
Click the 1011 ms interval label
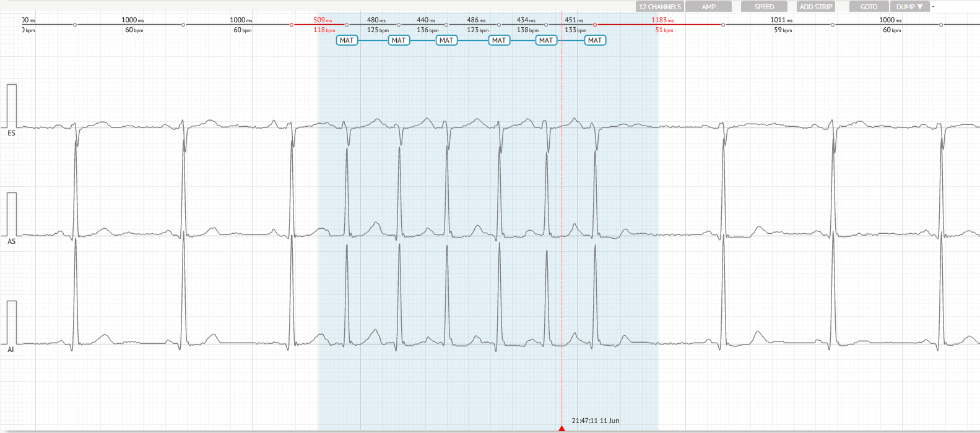pyautogui.click(x=781, y=20)
